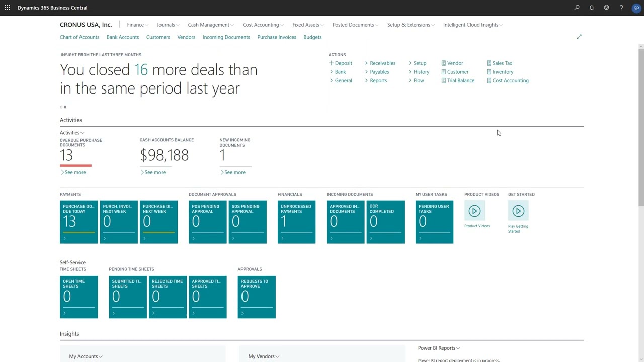Screen dimensions: 644x362
Task: Open the Rejected Time Sheets tile
Action: pyautogui.click(x=168, y=297)
